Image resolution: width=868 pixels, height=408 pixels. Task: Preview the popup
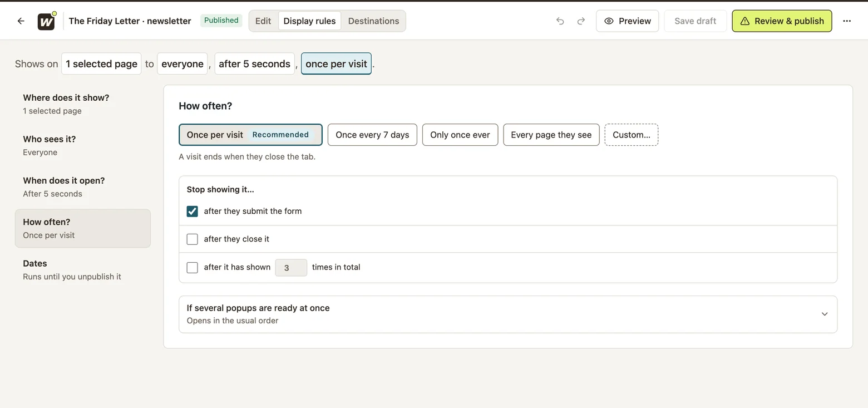tap(627, 21)
